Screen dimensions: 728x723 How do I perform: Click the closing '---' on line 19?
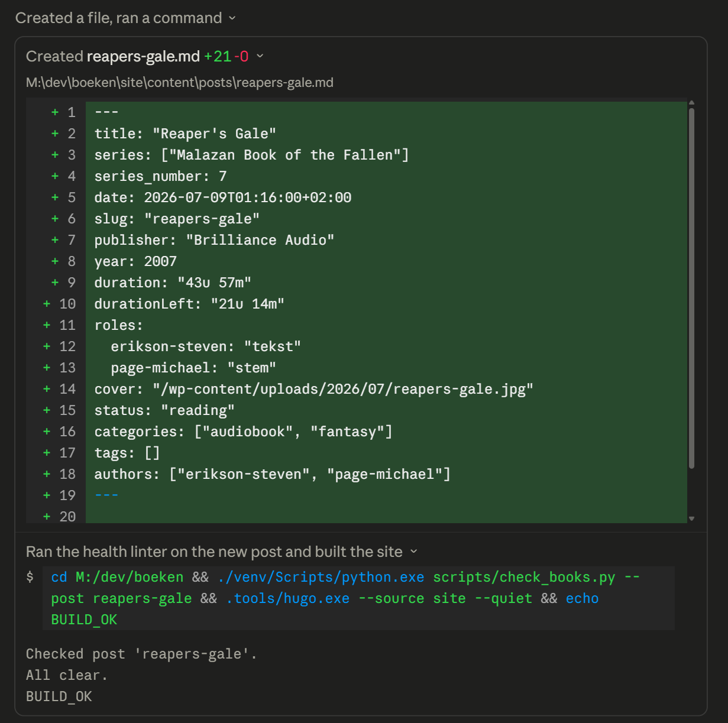(106, 495)
